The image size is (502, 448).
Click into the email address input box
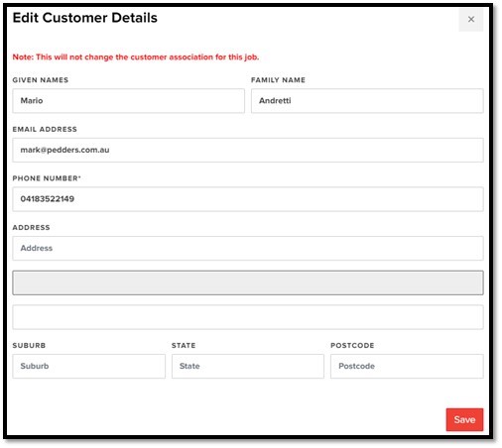248,150
